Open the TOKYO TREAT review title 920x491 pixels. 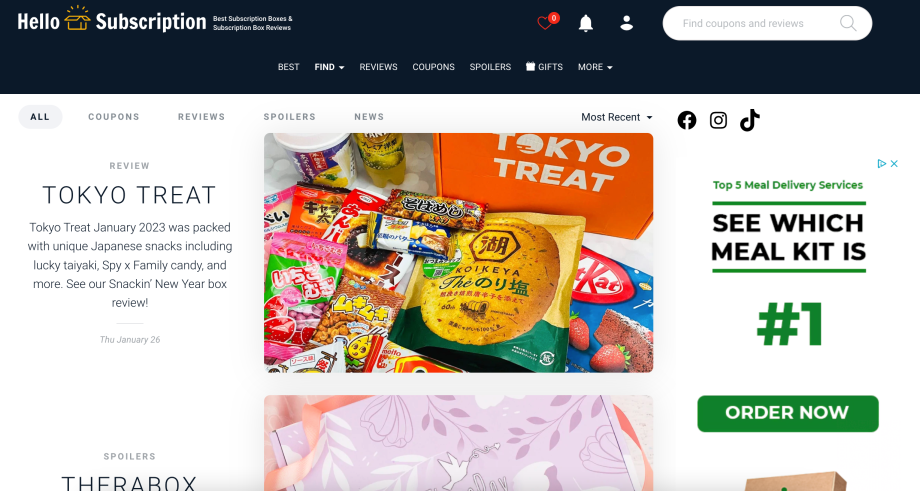point(130,195)
